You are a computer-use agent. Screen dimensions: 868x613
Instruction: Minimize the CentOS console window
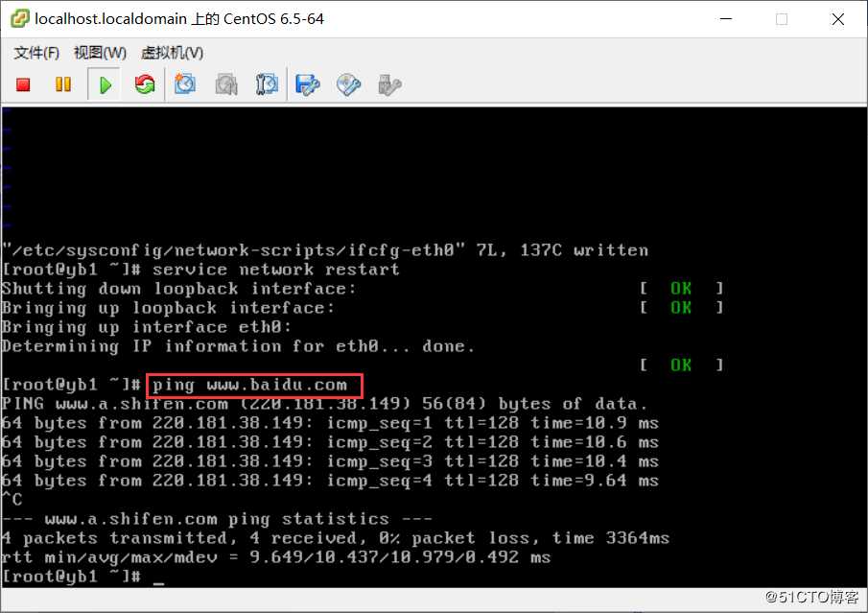tap(726, 19)
